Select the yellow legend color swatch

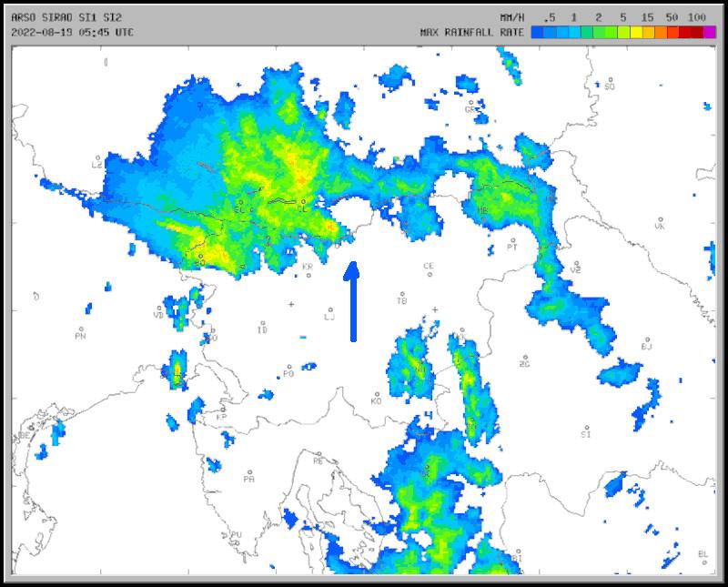(x=636, y=32)
